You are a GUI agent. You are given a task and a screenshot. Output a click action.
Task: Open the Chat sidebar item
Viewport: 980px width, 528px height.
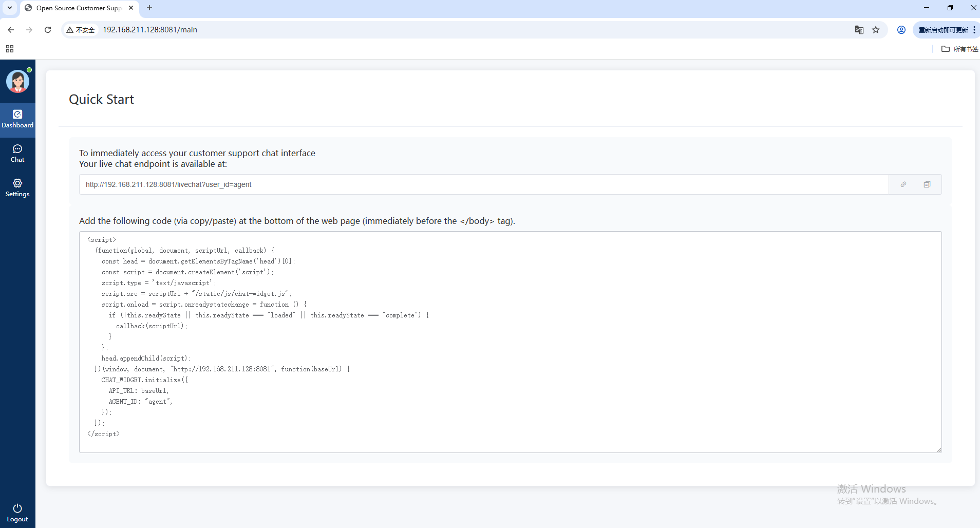click(x=17, y=154)
